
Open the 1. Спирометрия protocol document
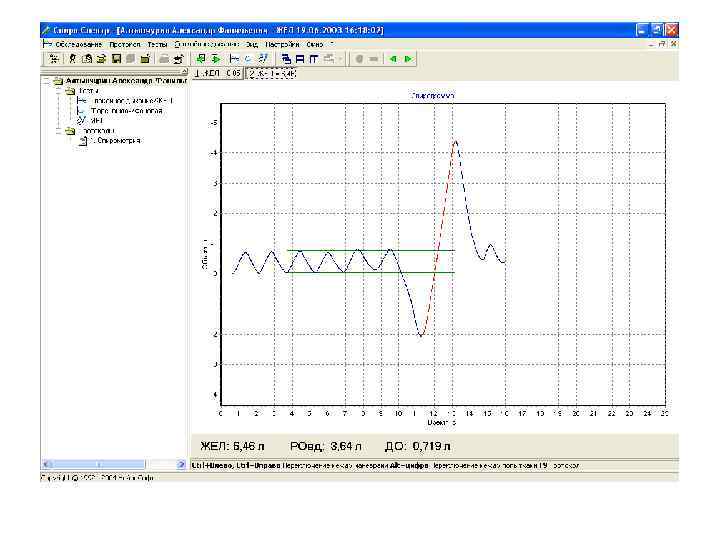click(114, 141)
